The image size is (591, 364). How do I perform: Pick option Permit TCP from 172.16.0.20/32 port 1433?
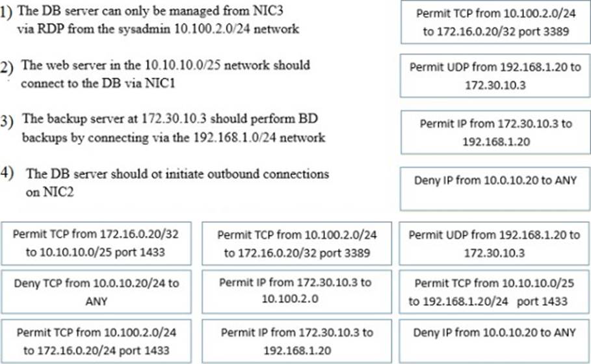tap(96, 243)
